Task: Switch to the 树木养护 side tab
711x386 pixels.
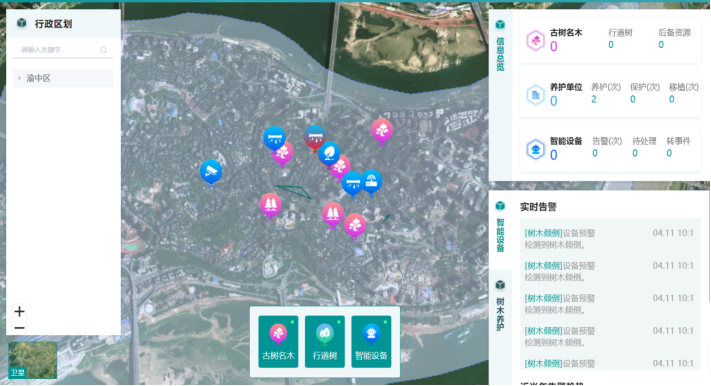Action: [x=500, y=306]
